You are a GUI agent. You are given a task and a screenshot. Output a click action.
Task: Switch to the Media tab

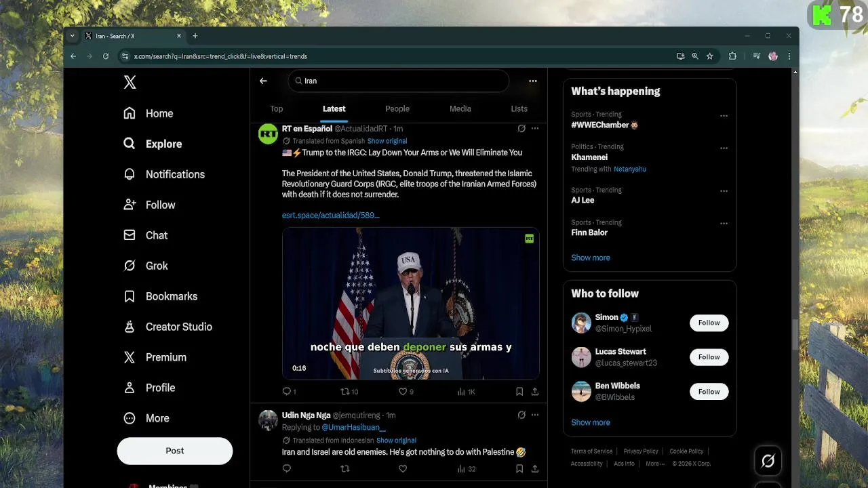click(x=460, y=108)
